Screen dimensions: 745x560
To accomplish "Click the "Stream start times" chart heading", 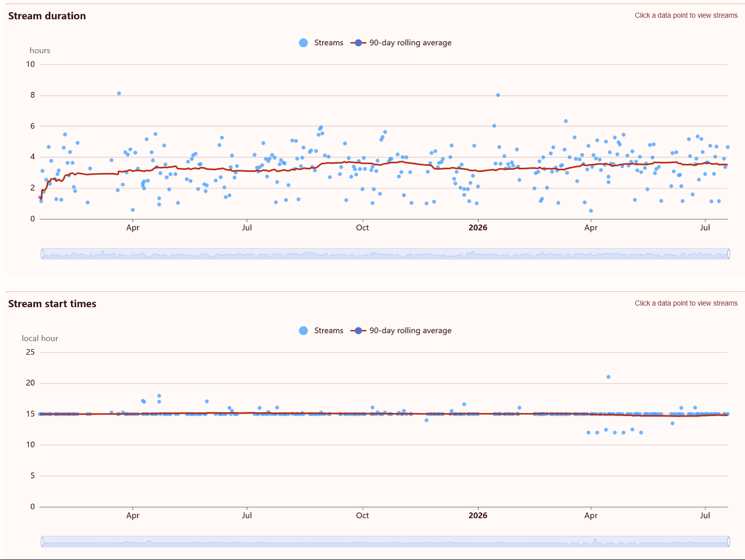I will click(x=52, y=304).
